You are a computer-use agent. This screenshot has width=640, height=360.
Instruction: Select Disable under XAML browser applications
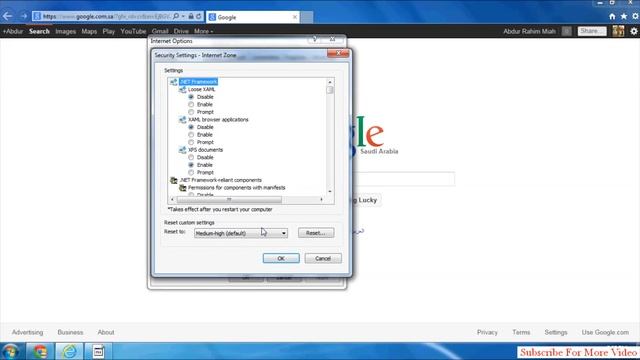click(x=191, y=127)
